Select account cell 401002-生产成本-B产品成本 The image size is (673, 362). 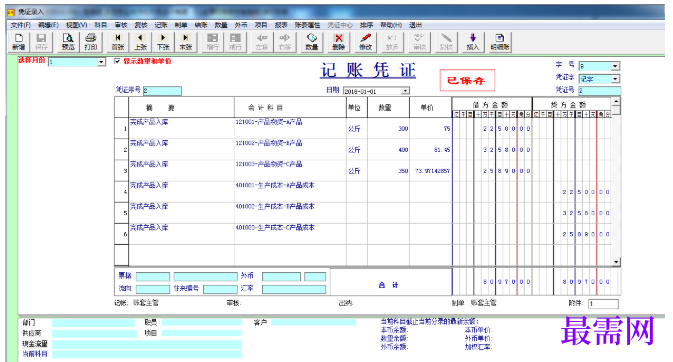coord(290,213)
